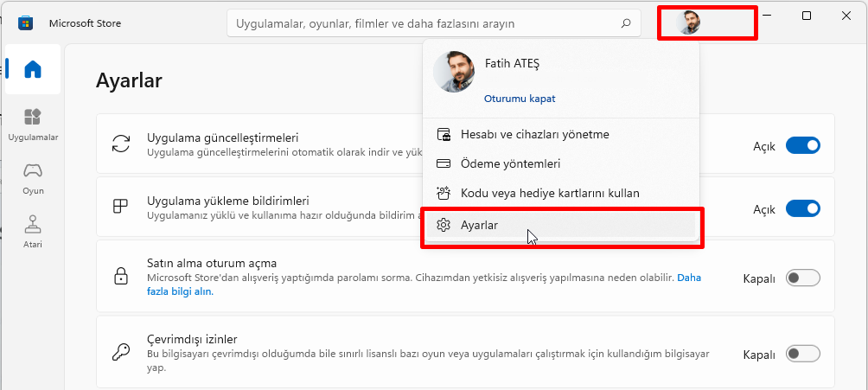Select Ayarlar from profile menu
The width and height of the screenshot is (868, 390).
click(561, 226)
